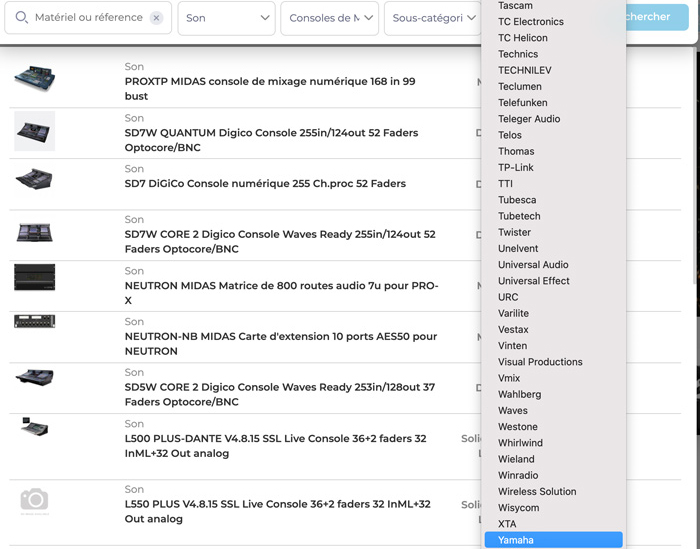Open SD7 DiGiCo Console numérique listing
Screen dimensions: 700x549
click(265, 183)
